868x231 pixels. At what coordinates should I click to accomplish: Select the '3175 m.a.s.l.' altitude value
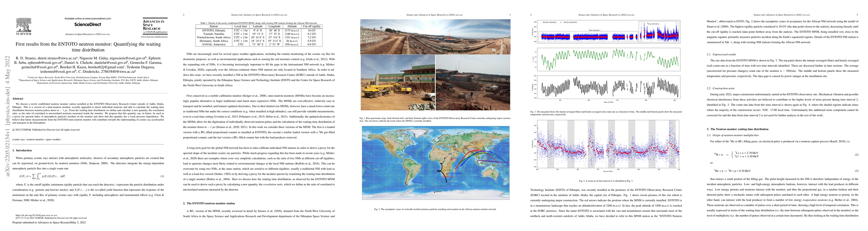292,30
